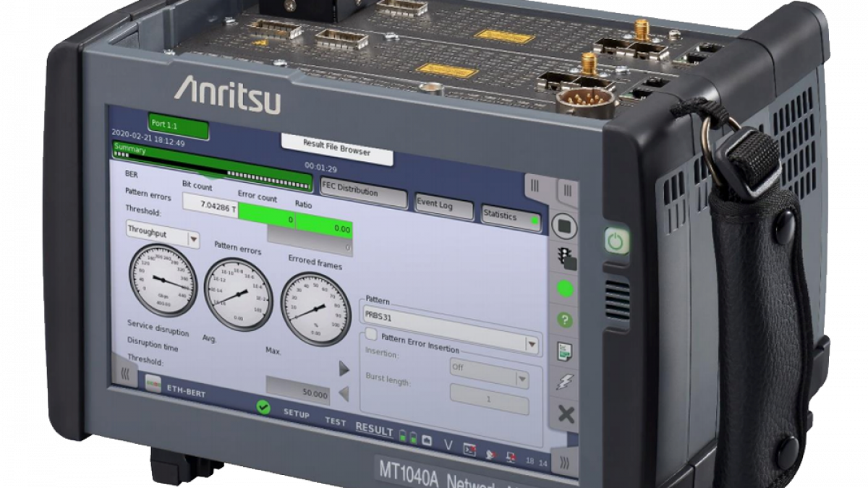Click the 50.000 threshold field

[297, 390]
